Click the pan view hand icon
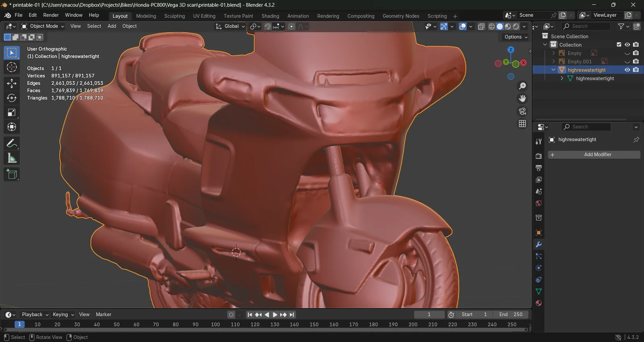This screenshot has height=342, width=644. point(522,99)
